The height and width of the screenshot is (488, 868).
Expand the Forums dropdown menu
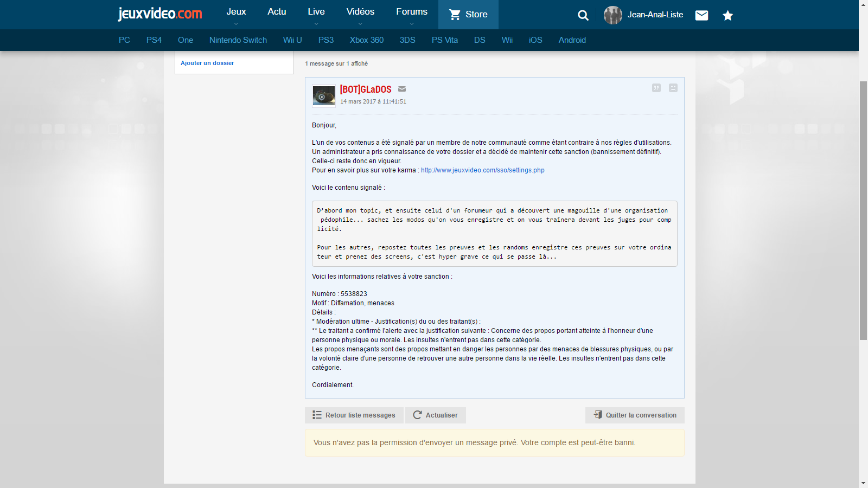click(x=411, y=14)
